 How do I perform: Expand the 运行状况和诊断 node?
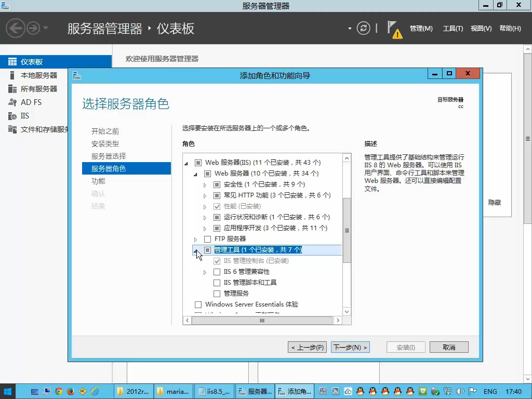[205, 218]
